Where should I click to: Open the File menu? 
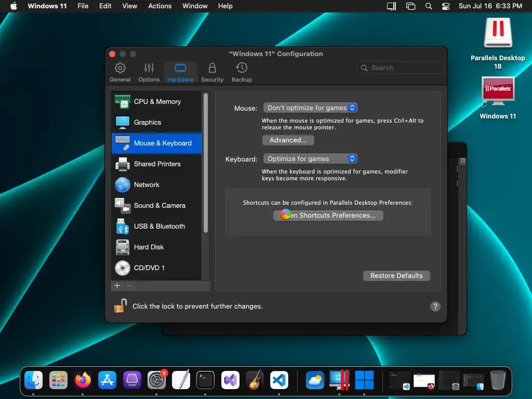coord(83,6)
